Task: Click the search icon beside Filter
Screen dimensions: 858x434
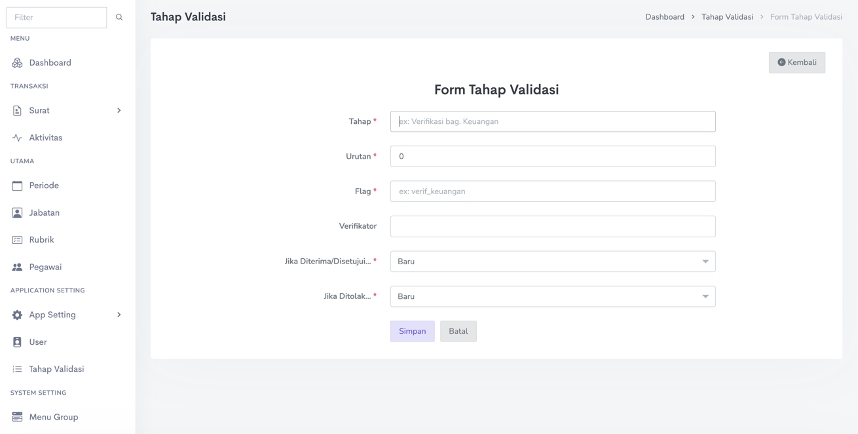Action: [120, 17]
